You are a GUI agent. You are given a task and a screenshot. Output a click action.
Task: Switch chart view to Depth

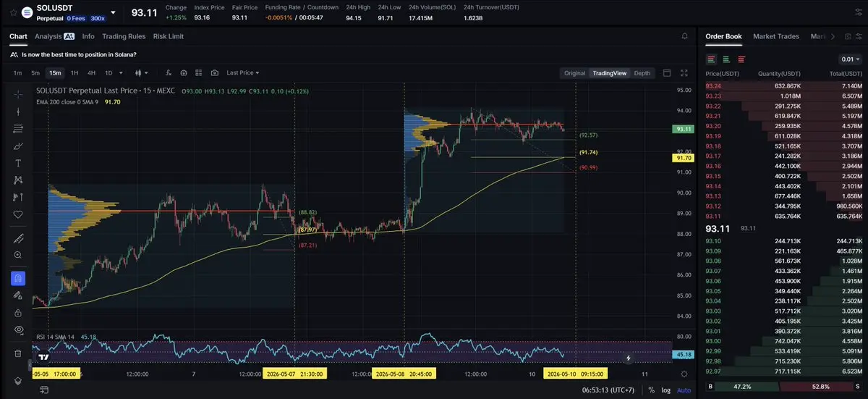642,73
